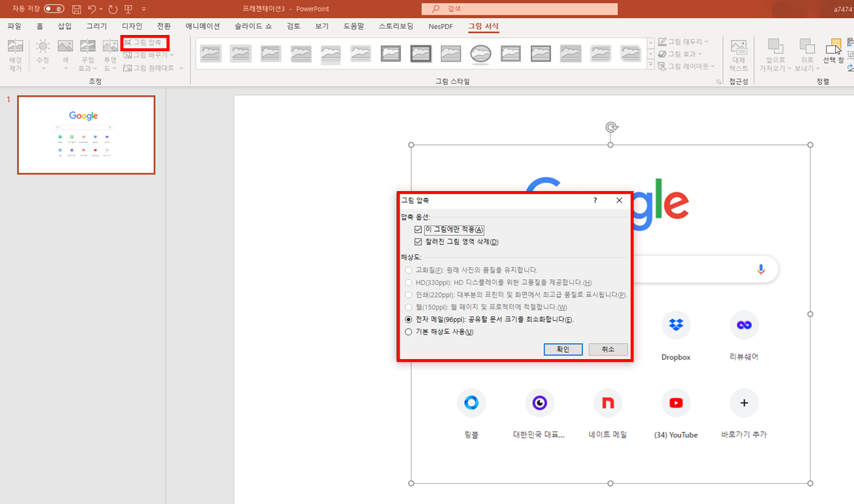Switch to the 슬라이드 쇼 tab
Screen dimensions: 854x504
click(x=253, y=26)
